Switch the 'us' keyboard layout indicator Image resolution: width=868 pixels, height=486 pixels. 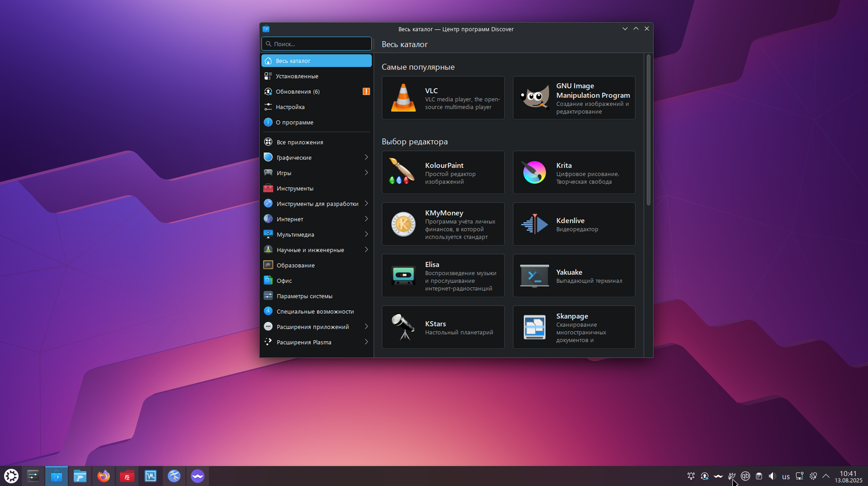point(786,477)
